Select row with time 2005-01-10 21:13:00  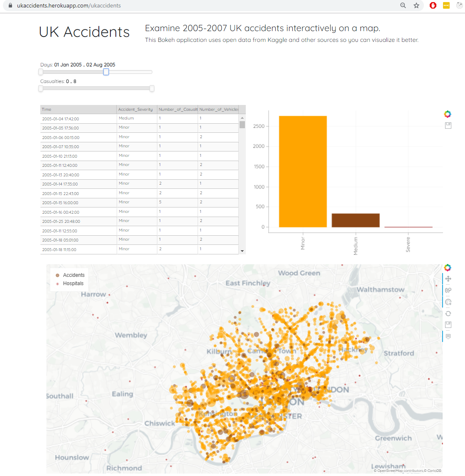point(139,156)
